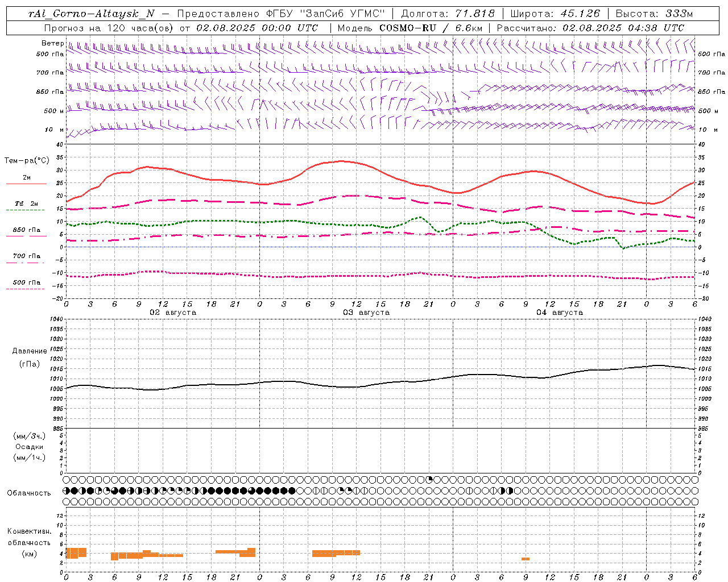
Task: Click the 04 августа date label
Action: (560, 312)
